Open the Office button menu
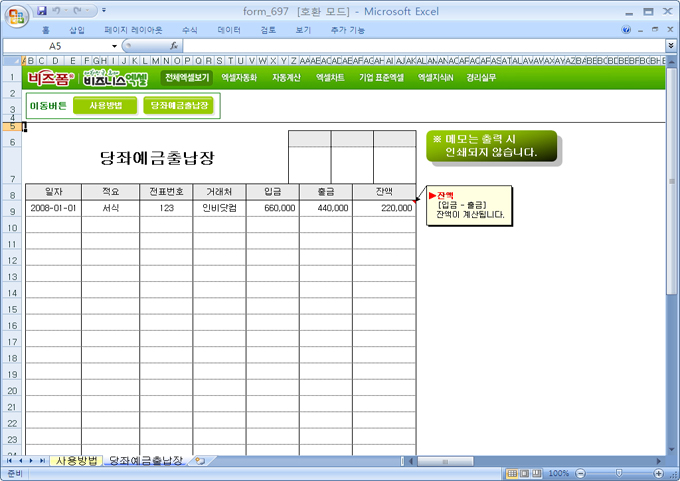The width and height of the screenshot is (680, 481). pyautogui.click(x=16, y=16)
